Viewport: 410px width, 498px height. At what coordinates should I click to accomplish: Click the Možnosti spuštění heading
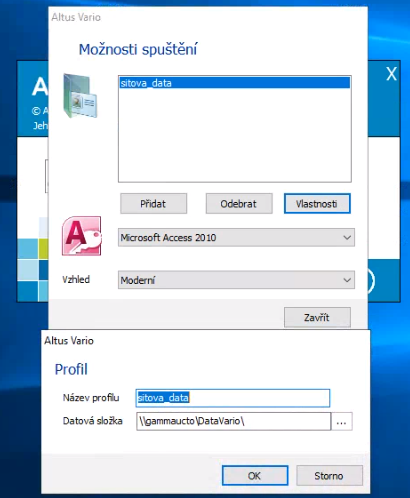click(x=138, y=49)
